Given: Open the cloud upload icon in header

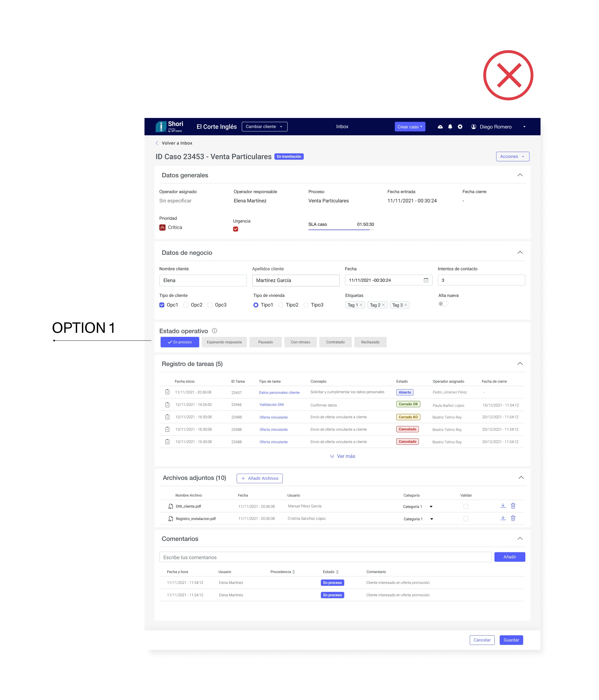Looking at the screenshot, I should pos(440,127).
